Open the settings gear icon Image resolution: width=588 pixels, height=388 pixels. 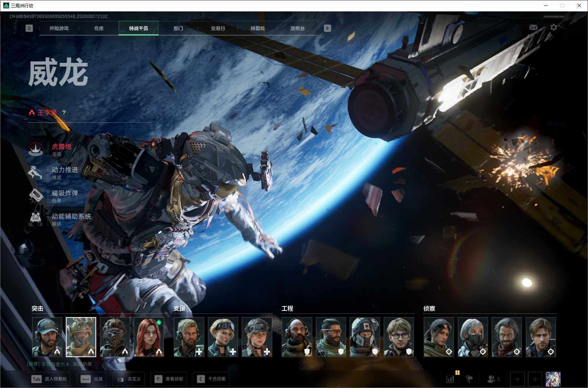[553, 28]
